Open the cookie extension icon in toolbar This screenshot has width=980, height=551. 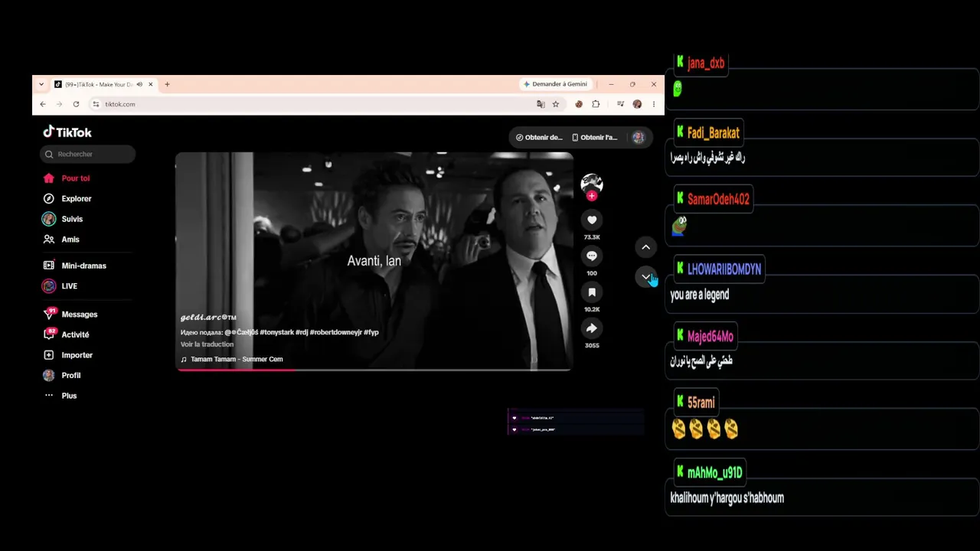[x=579, y=104]
